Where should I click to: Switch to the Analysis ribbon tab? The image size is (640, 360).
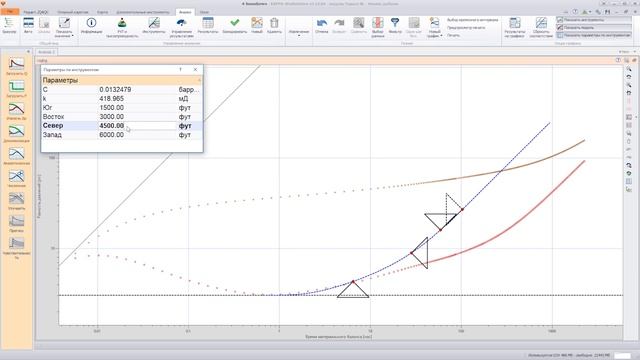(x=185, y=12)
